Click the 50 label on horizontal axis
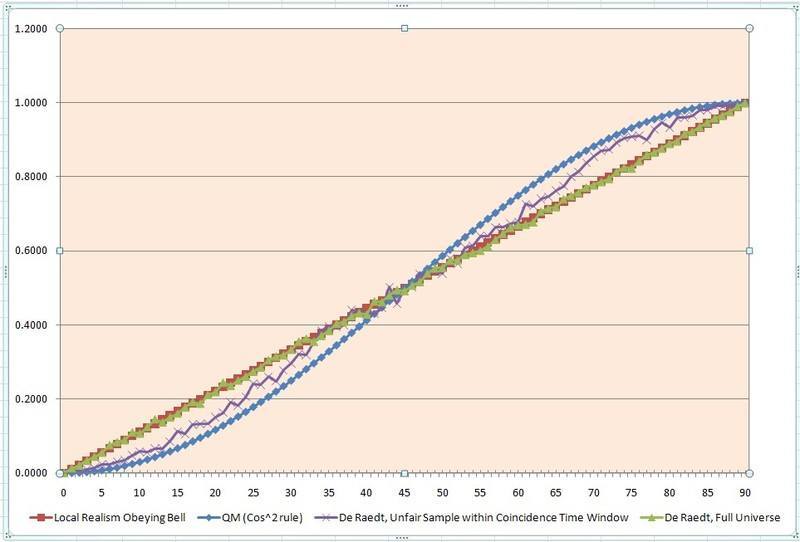 (442, 493)
